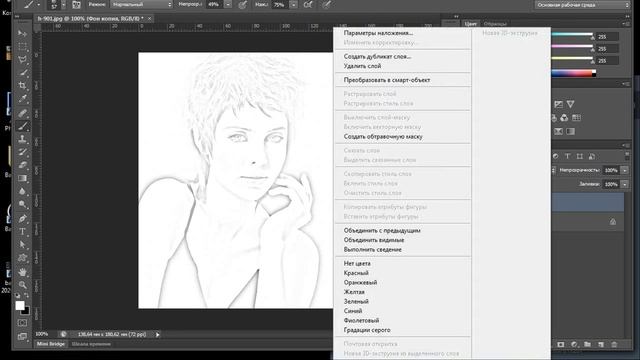Image resolution: width=640 pixels, height=360 pixels.
Task: Toggle Quick Mask mode
Action: [x=22, y=323]
